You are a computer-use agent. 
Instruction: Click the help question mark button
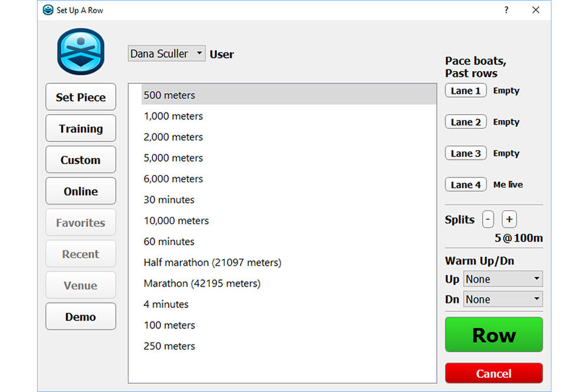[x=506, y=10]
